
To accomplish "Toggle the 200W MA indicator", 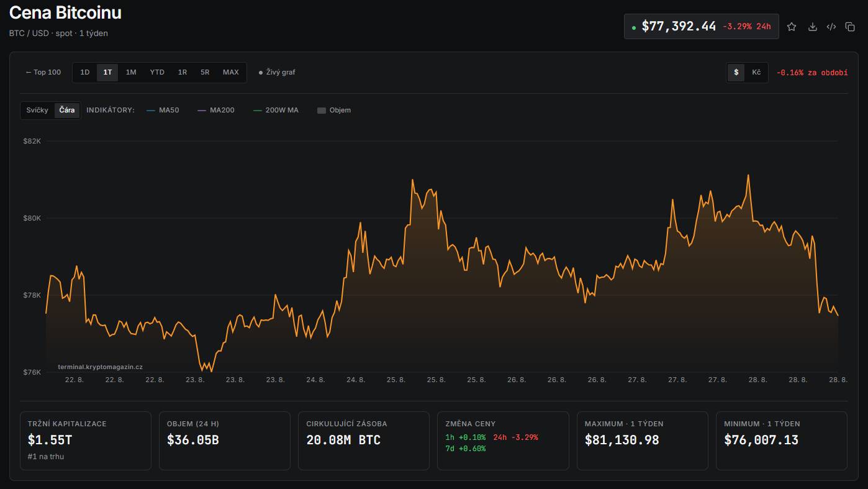I will click(x=276, y=110).
